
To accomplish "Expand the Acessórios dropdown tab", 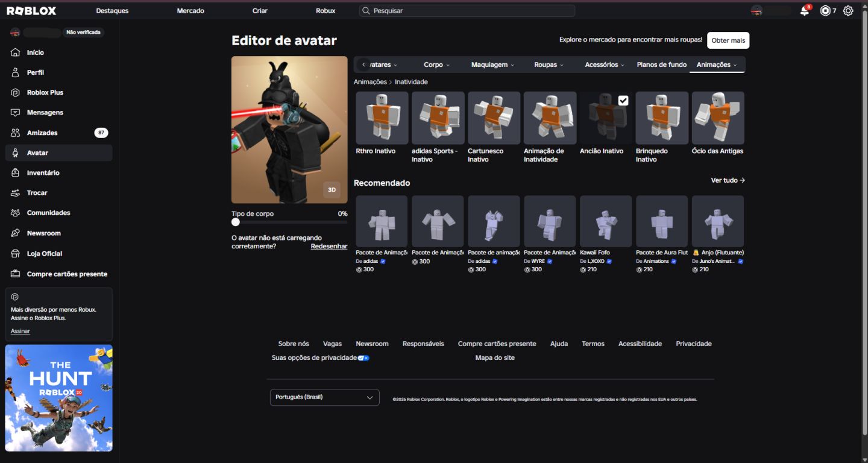I will pos(605,65).
